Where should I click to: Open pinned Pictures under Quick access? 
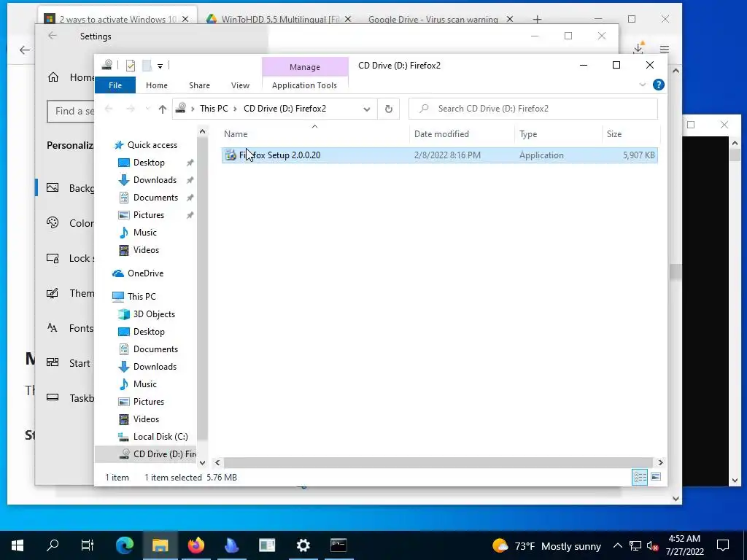tap(149, 215)
